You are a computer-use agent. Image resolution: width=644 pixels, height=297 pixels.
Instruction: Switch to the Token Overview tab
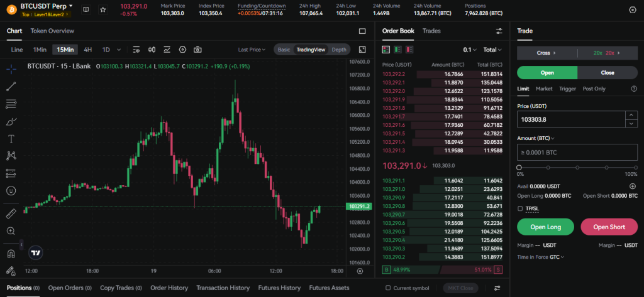[52, 31]
